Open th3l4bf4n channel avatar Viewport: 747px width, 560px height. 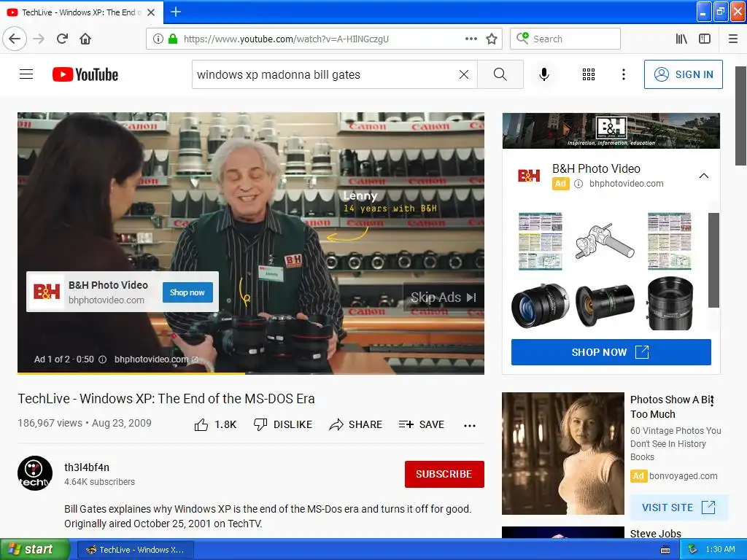pyautogui.click(x=35, y=473)
